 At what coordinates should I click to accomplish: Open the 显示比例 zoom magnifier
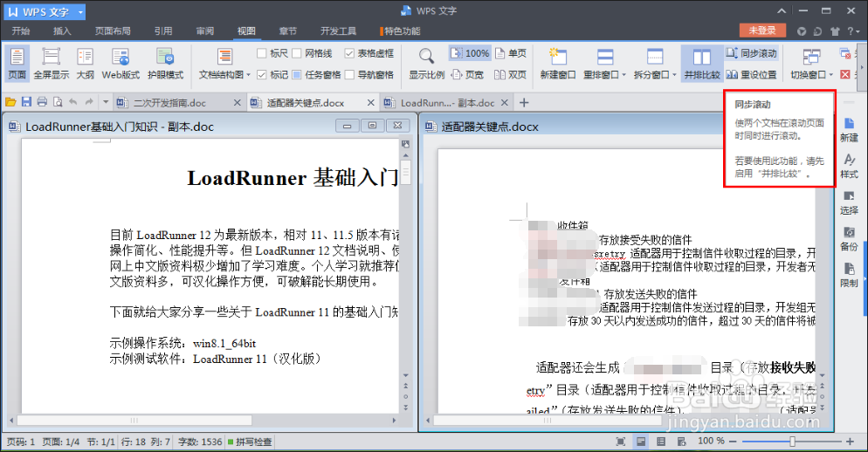pyautogui.click(x=426, y=63)
